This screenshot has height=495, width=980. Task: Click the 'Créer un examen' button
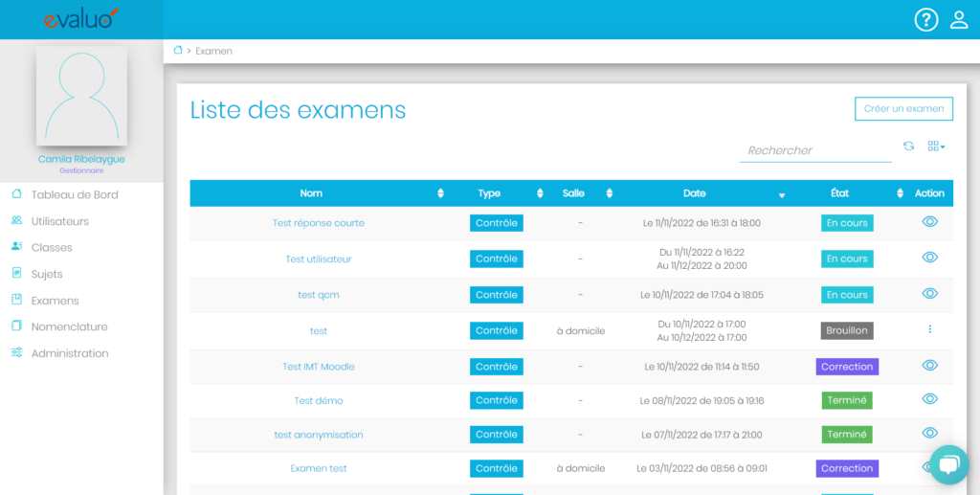tap(903, 109)
